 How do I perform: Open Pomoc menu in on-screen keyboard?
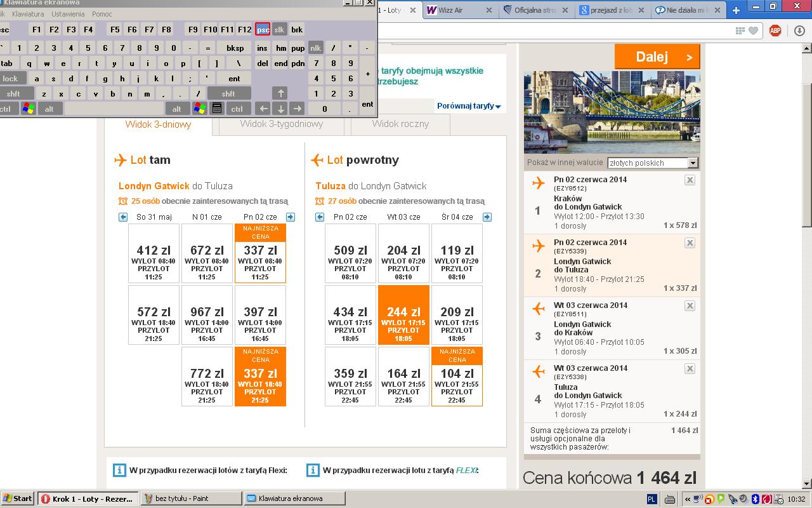coord(102,14)
